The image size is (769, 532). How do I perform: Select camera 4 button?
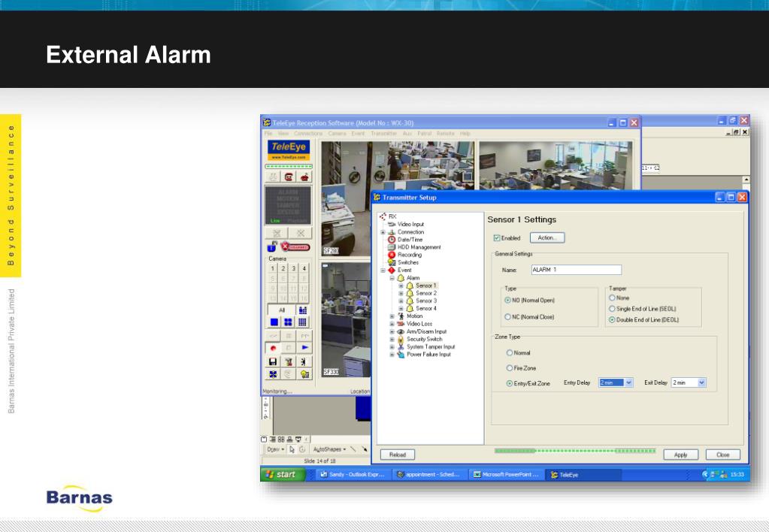[x=304, y=268]
